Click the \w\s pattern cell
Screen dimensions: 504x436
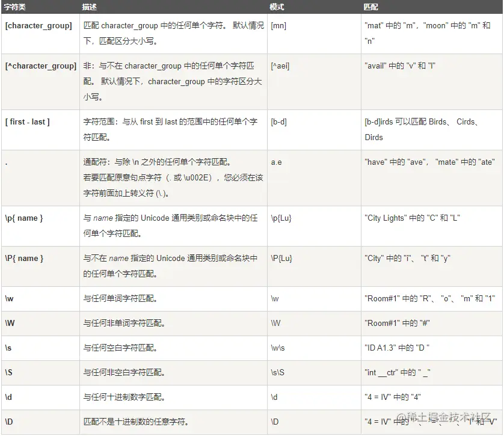click(x=314, y=348)
